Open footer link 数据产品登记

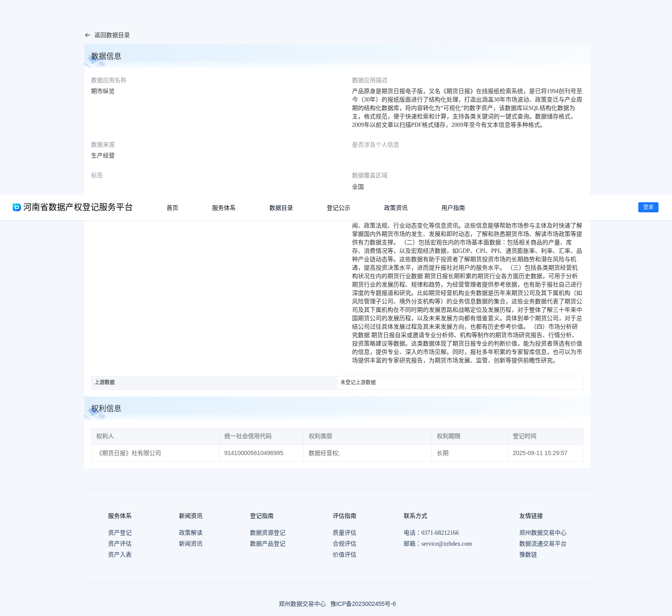pyautogui.click(x=268, y=544)
